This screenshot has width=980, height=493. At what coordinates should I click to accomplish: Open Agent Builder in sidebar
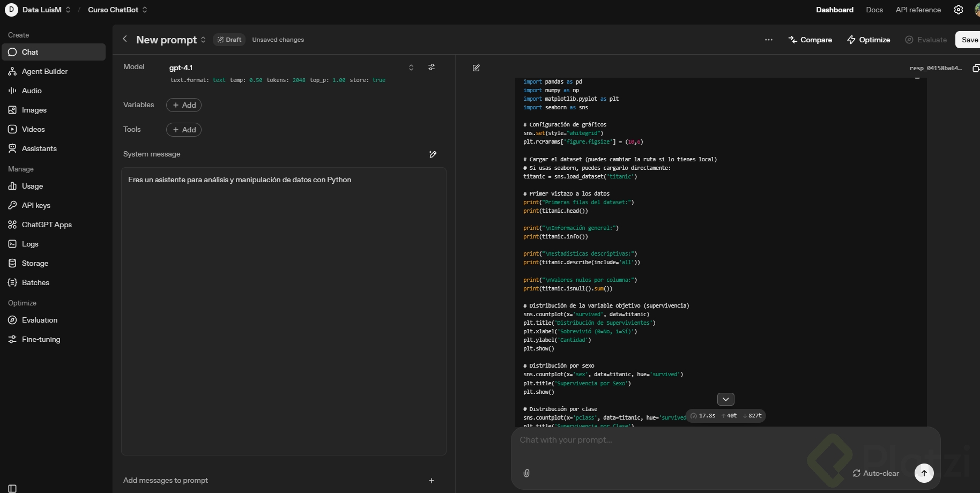(x=44, y=71)
